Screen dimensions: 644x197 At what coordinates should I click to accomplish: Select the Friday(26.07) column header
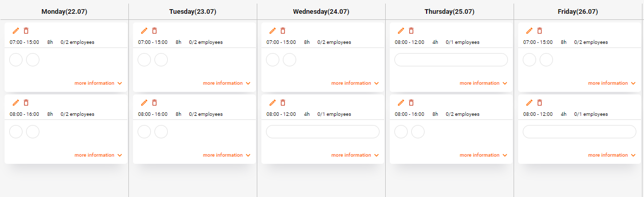tap(578, 12)
